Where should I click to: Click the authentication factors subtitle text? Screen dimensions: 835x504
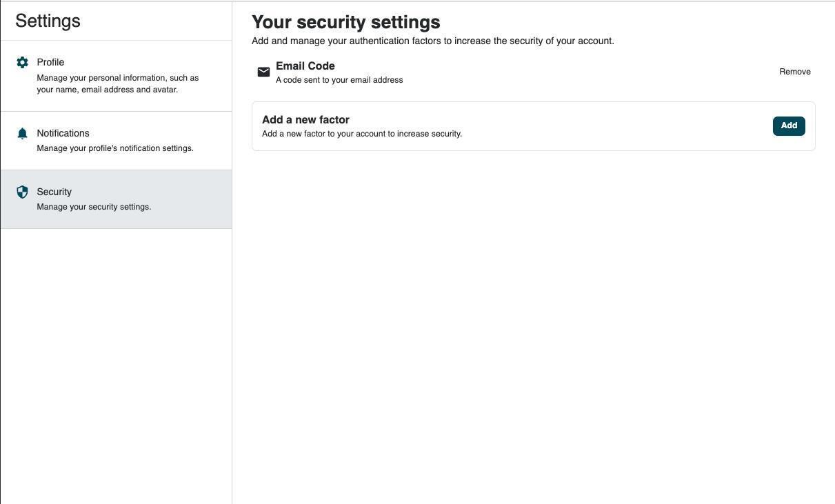(432, 41)
